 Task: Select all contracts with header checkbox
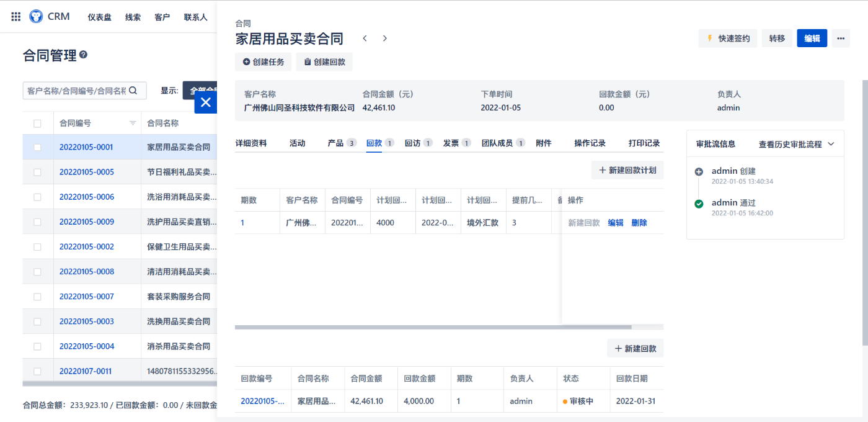tap(37, 123)
